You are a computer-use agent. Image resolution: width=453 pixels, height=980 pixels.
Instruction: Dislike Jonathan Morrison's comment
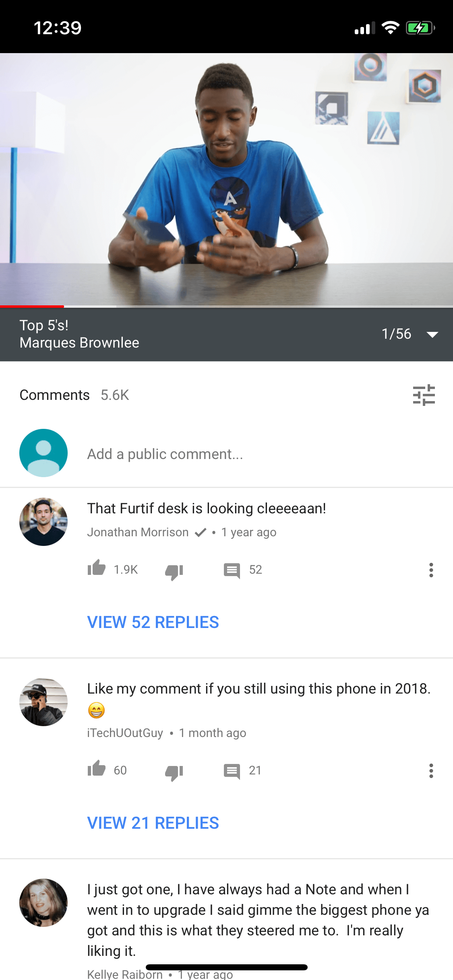tap(174, 571)
